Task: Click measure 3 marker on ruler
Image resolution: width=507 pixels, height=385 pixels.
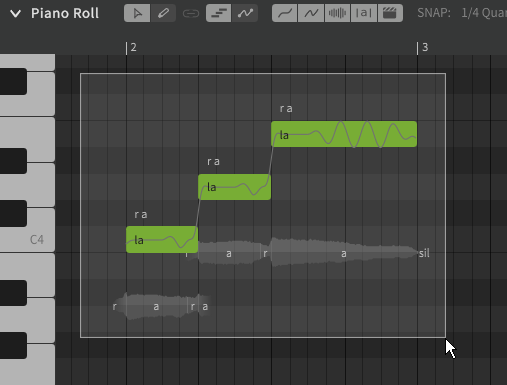Action: click(x=423, y=48)
